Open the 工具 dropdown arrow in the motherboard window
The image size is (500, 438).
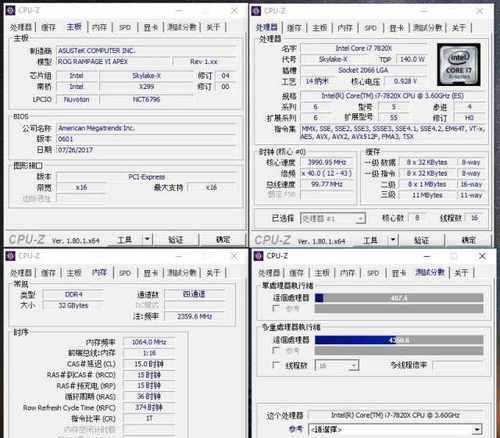point(147,239)
